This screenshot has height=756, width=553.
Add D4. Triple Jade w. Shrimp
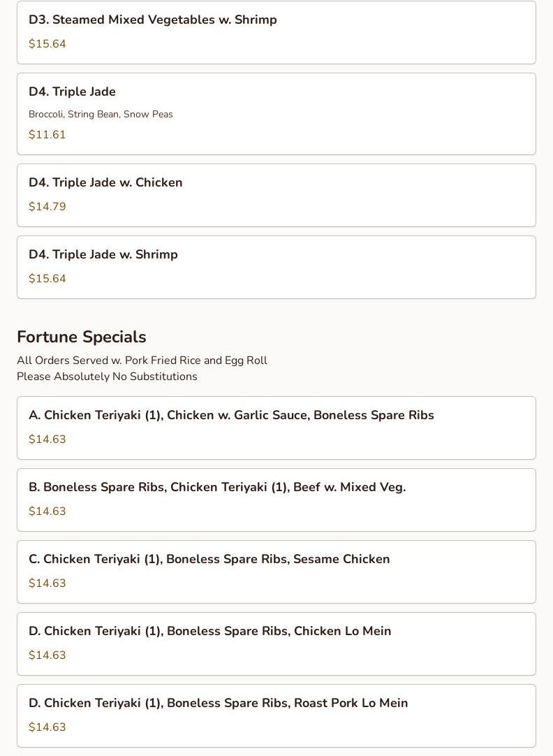(x=276, y=267)
